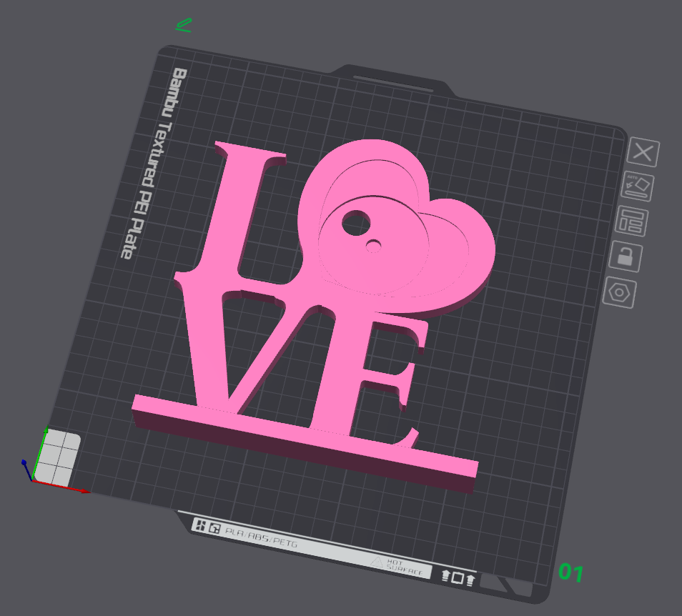682x616 pixels.
Task: Click the auto-orient plate icon
Action: point(638,187)
